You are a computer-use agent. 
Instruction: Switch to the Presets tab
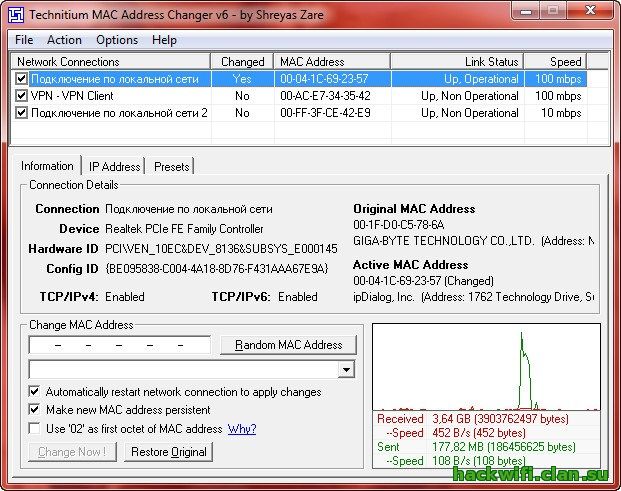[171, 167]
